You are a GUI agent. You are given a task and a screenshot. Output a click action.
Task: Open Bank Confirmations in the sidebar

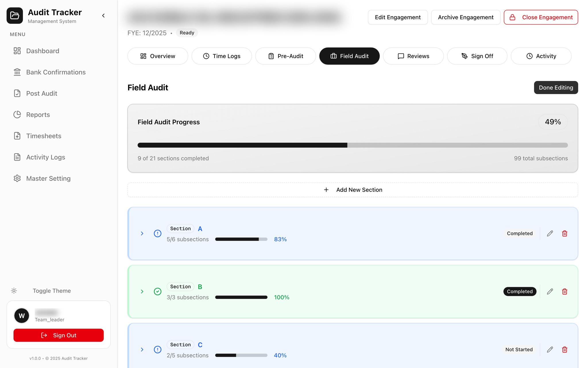[59, 72]
